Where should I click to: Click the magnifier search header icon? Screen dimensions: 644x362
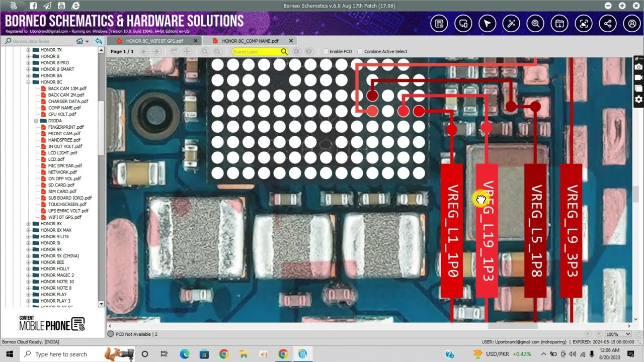[x=535, y=24]
